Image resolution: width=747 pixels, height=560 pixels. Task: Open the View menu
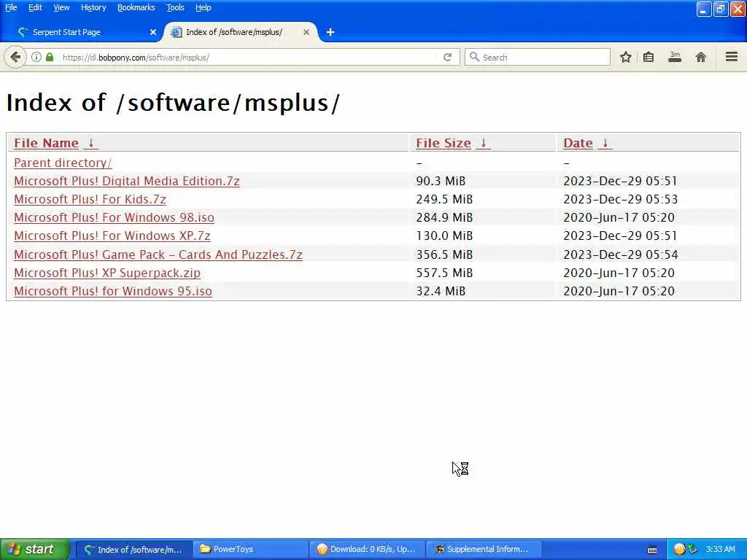(x=61, y=7)
